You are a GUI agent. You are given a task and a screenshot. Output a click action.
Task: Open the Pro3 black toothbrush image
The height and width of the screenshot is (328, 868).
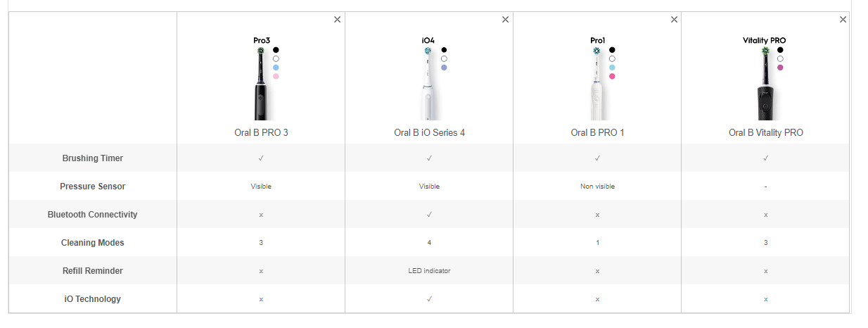pos(260,84)
